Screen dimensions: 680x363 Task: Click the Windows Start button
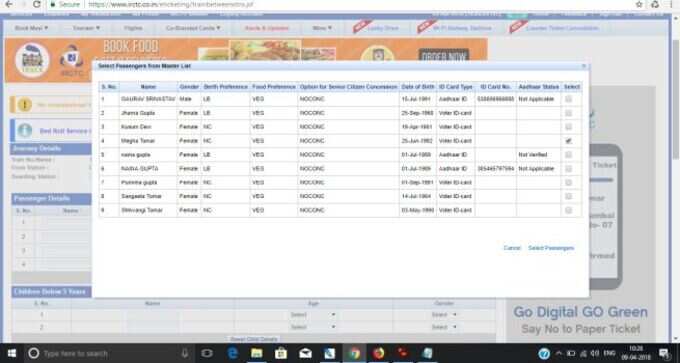12,353
